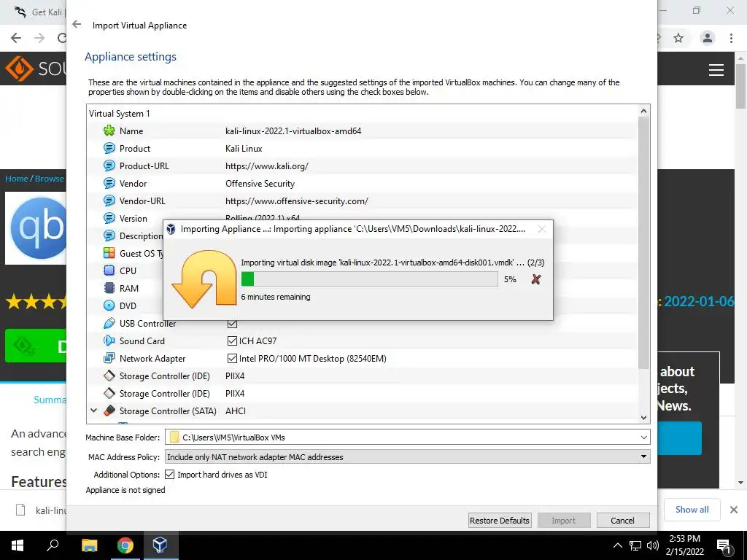Click the Sound Card speaker icon

pyautogui.click(x=109, y=341)
